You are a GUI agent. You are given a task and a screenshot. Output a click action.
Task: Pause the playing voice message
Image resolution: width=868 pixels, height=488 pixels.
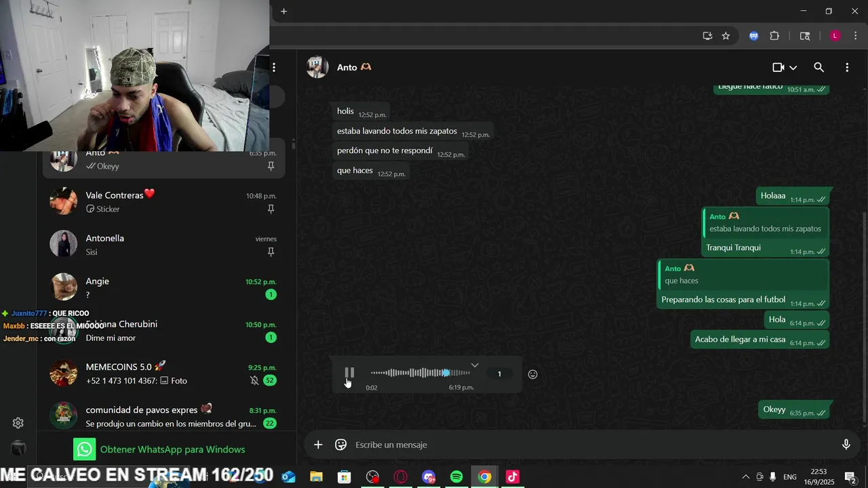349,373
